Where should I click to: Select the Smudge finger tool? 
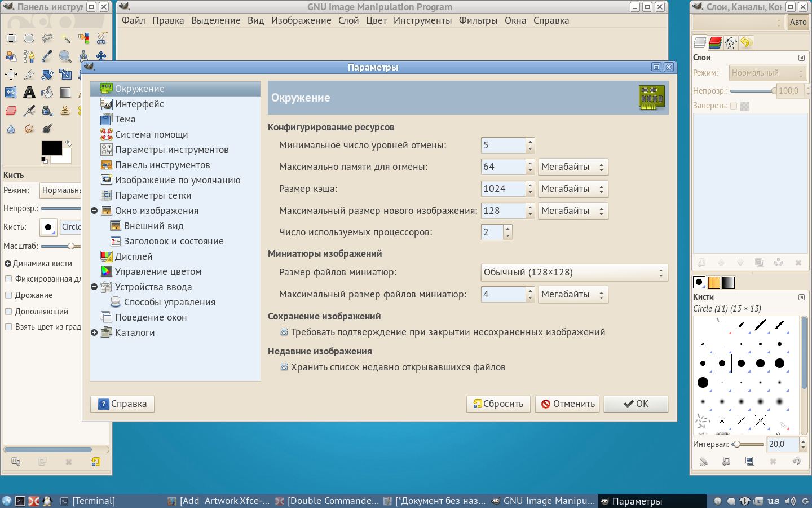tap(29, 129)
